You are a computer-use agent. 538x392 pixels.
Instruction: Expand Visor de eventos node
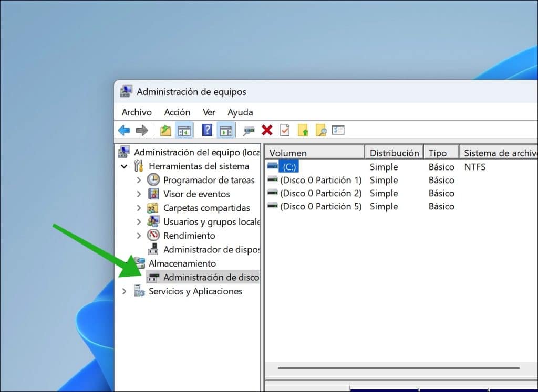pyautogui.click(x=139, y=194)
